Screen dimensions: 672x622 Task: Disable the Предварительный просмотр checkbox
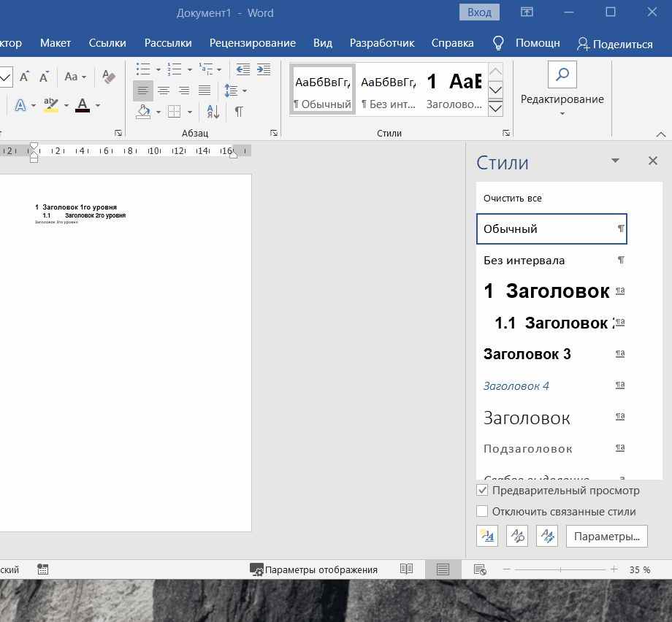[x=482, y=491]
